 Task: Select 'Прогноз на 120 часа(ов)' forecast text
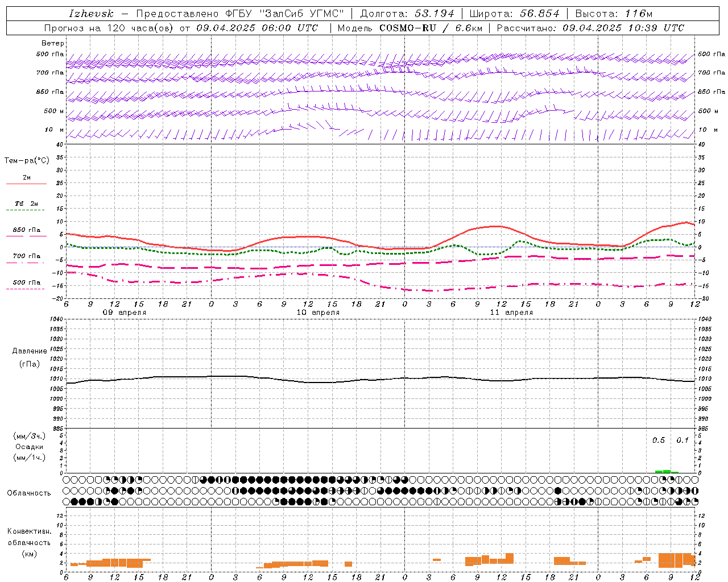(109, 28)
